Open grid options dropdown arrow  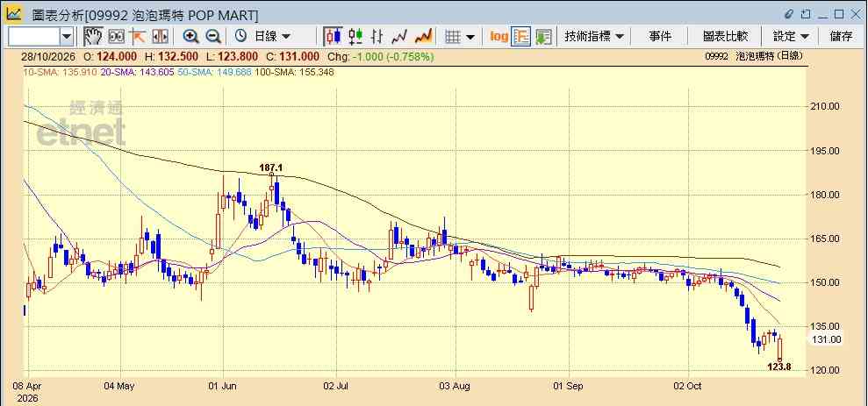point(470,37)
